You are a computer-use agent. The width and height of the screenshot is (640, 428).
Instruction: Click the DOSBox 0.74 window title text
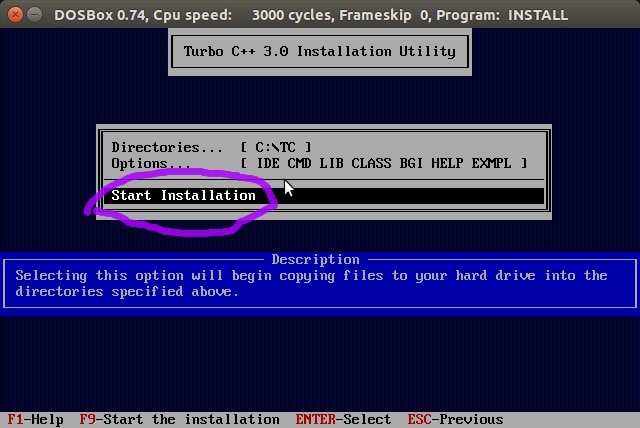311,15
